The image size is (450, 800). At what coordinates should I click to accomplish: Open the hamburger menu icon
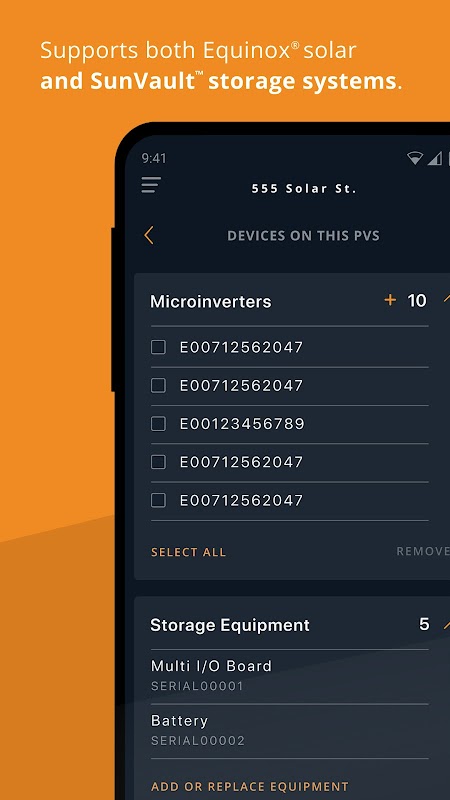(x=151, y=185)
